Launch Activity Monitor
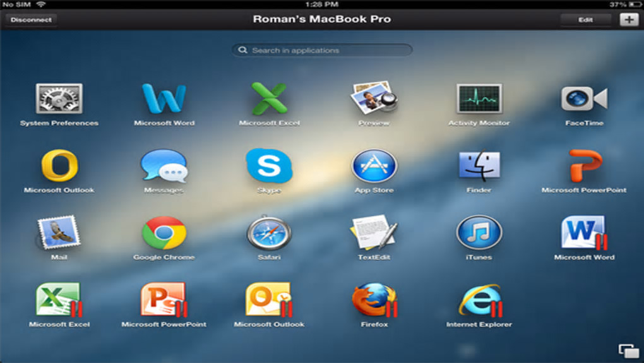 click(479, 98)
